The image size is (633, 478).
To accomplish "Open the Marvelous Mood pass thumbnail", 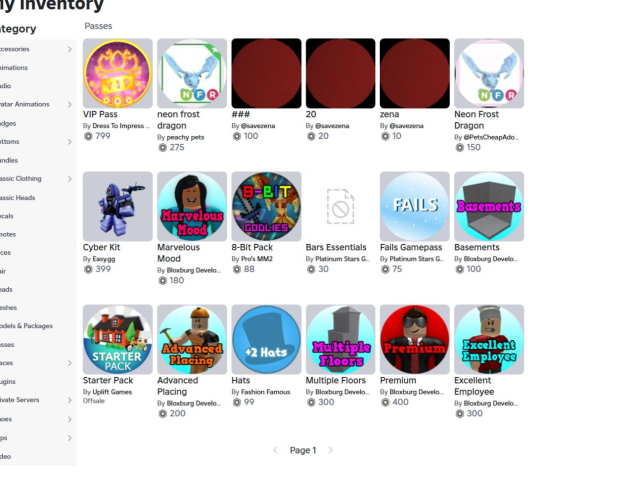I will coord(192,206).
